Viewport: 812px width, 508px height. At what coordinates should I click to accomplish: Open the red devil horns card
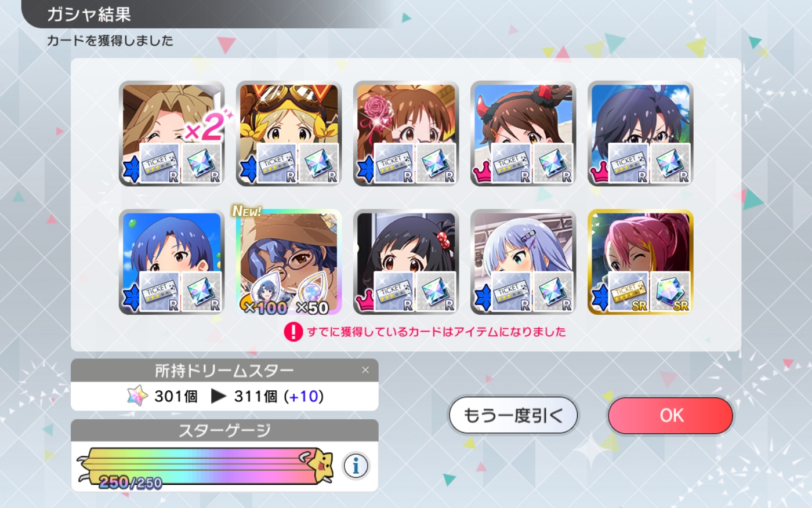tap(523, 133)
